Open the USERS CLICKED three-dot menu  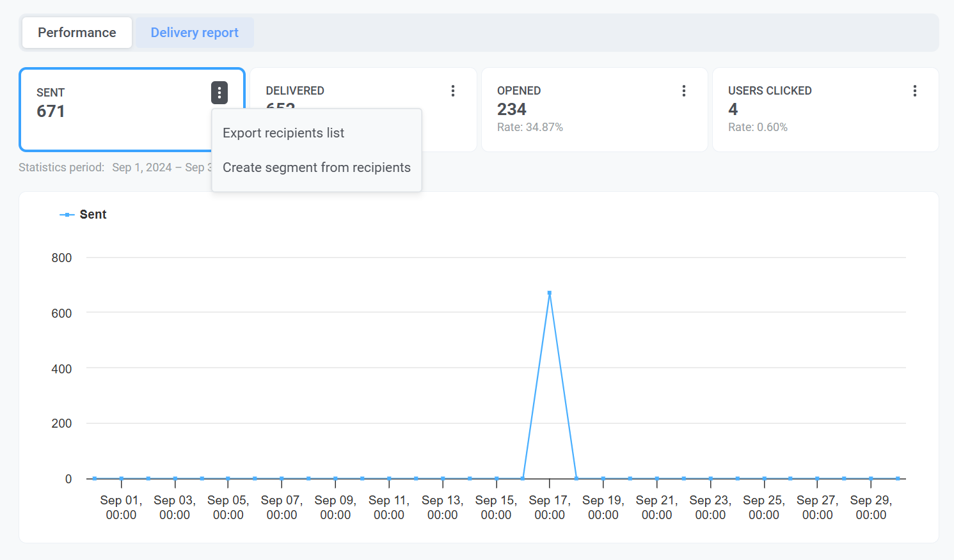tap(914, 91)
